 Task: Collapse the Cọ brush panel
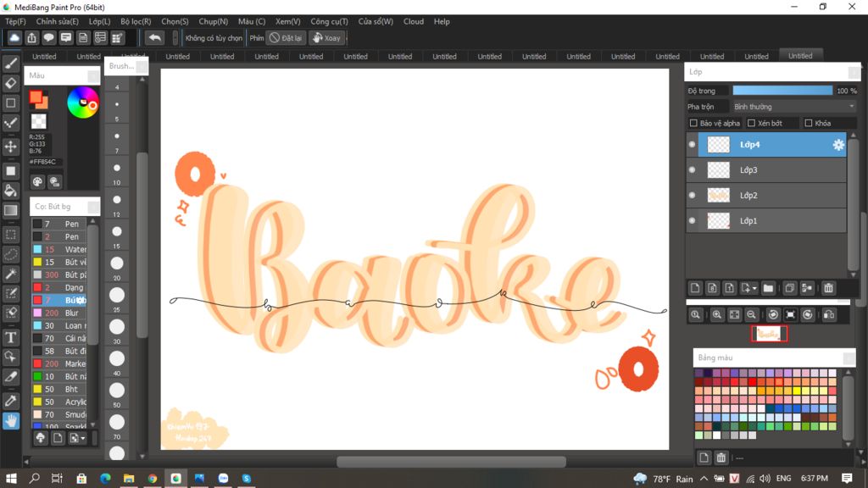click(93, 207)
